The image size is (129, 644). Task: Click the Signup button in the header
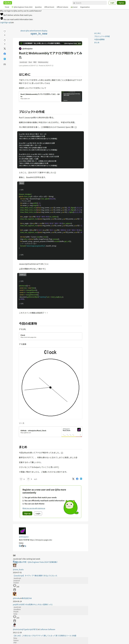tap(121, 3)
